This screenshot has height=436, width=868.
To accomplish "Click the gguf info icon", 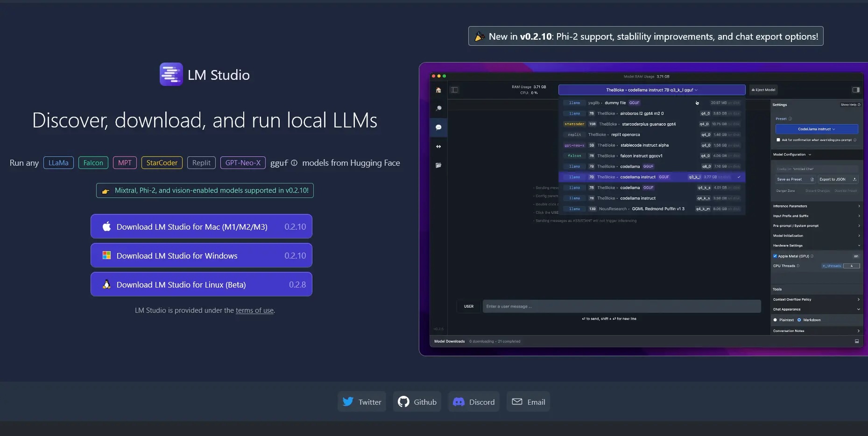I will click(x=294, y=163).
